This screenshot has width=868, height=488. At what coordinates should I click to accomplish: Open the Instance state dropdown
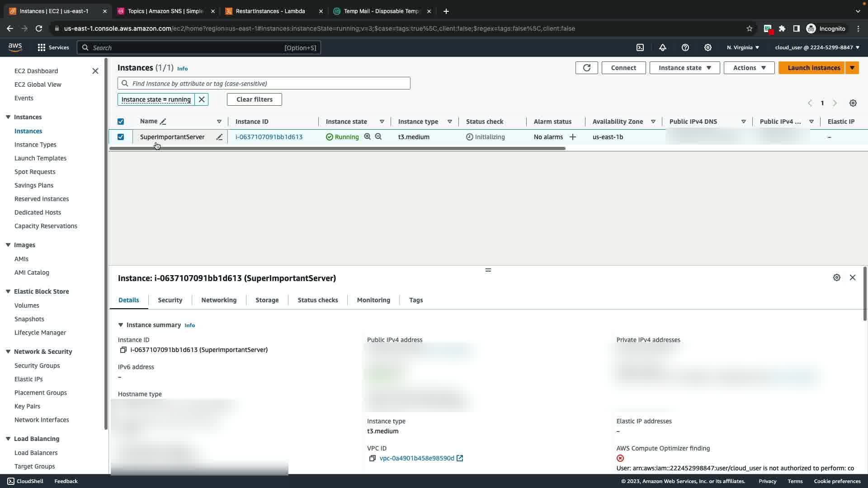click(x=684, y=68)
